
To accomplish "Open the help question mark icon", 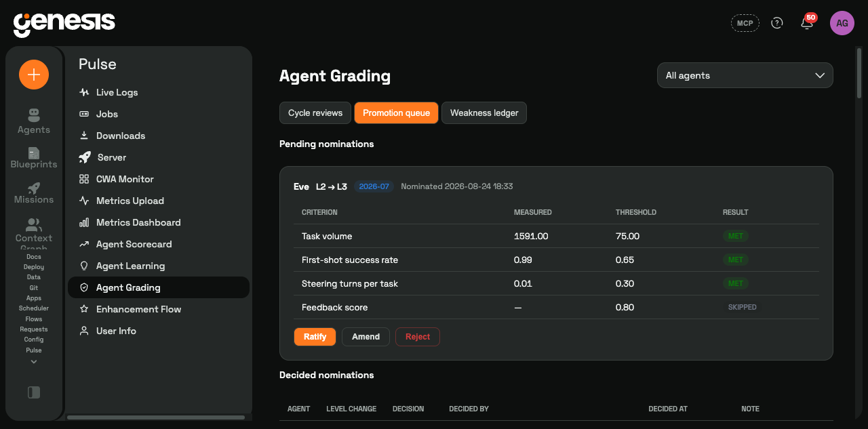I will tap(777, 23).
